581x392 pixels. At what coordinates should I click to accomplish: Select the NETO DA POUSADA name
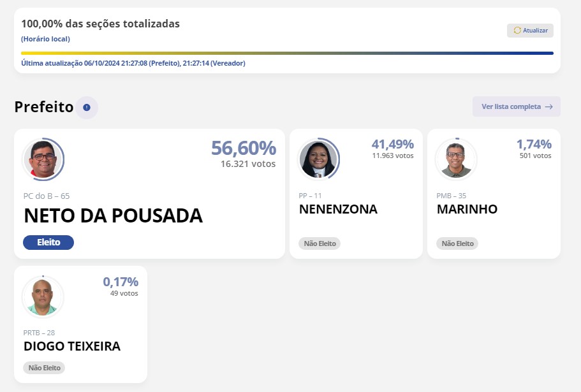click(x=113, y=216)
